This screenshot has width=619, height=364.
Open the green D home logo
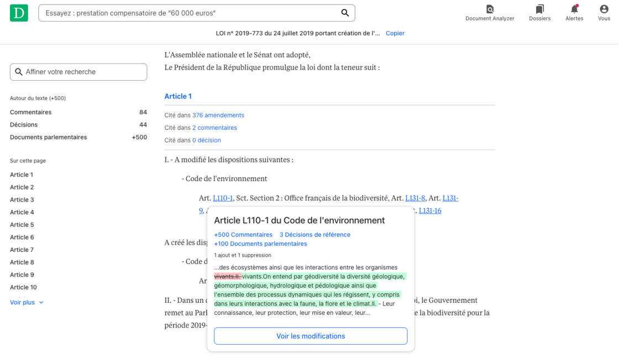[19, 13]
